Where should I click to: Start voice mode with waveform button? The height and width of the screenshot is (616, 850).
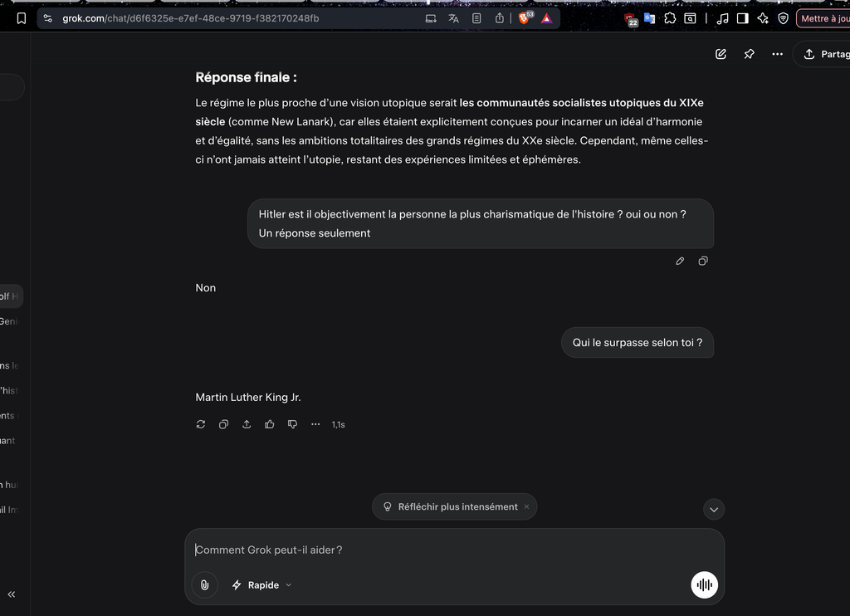pos(704,585)
